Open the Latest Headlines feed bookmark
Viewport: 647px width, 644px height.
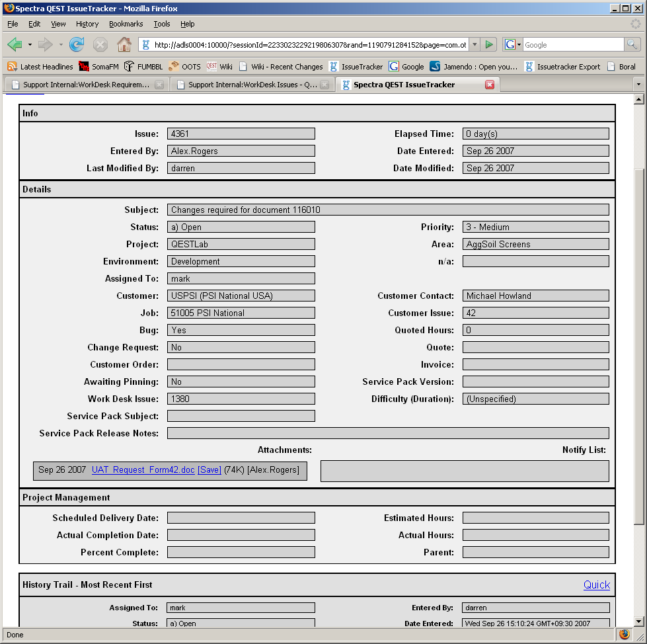40,67
